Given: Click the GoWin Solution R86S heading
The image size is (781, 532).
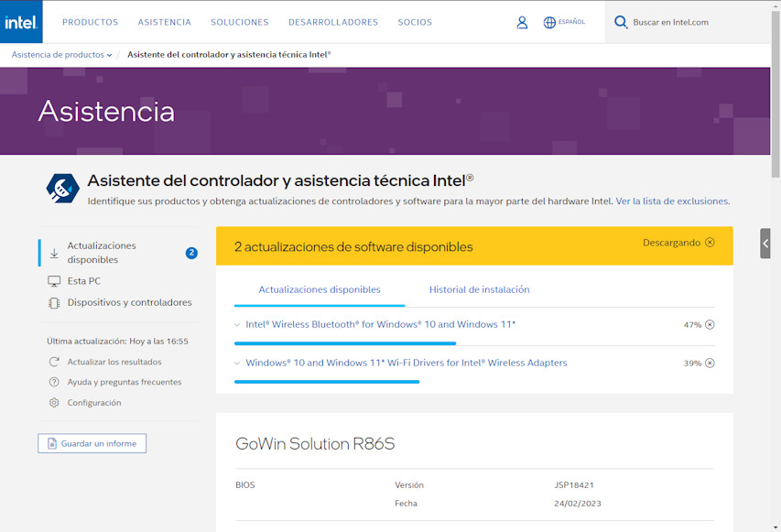Looking at the screenshot, I should (x=315, y=444).
